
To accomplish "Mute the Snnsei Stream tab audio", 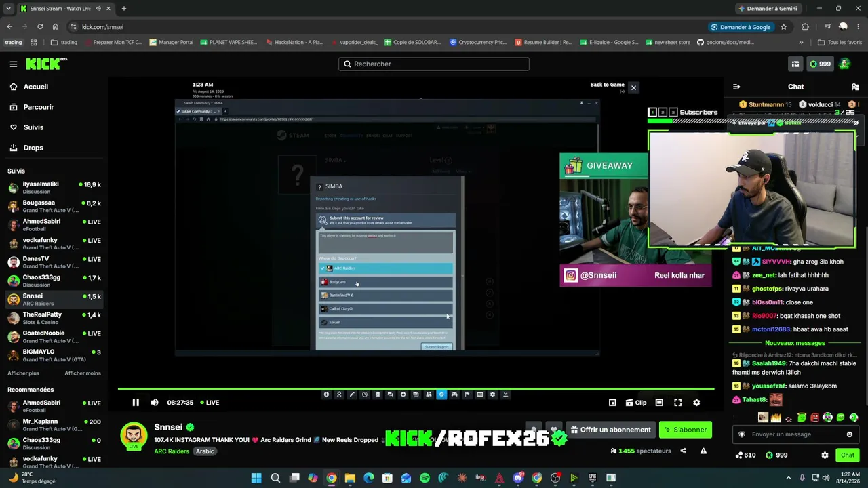I will [98, 9].
